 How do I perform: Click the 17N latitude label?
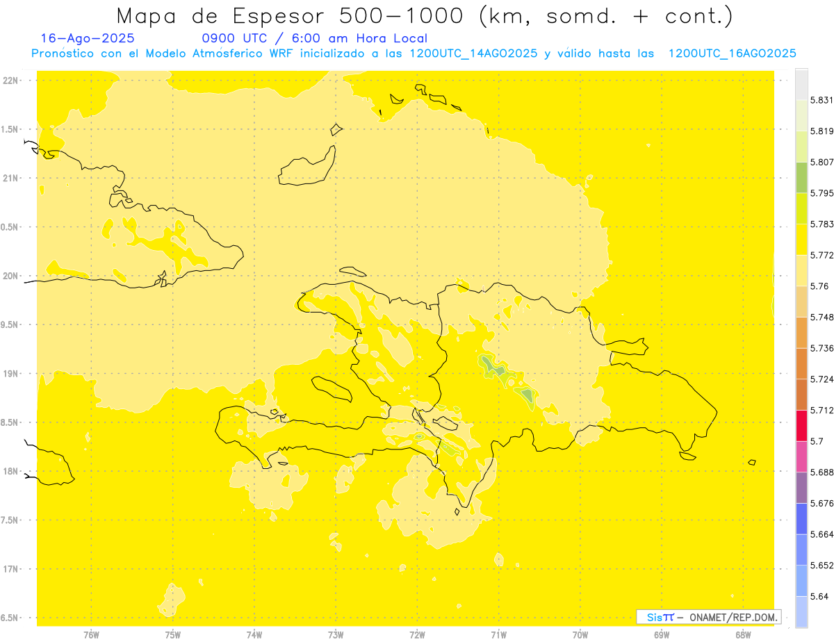(x=10, y=569)
